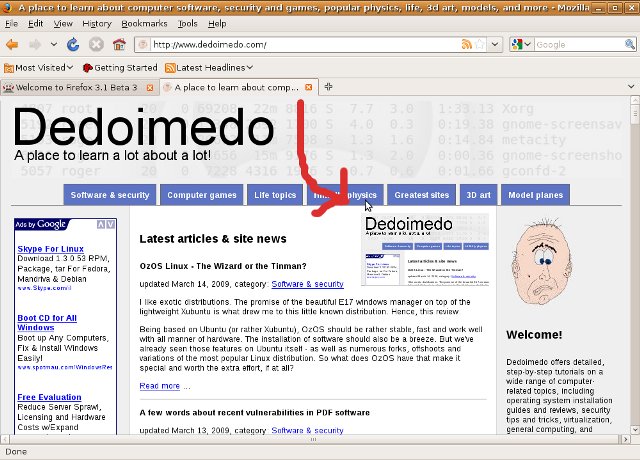Screen dimensions: 640x460
Task: Expand the Latest Headlines feed
Action: 209,68
